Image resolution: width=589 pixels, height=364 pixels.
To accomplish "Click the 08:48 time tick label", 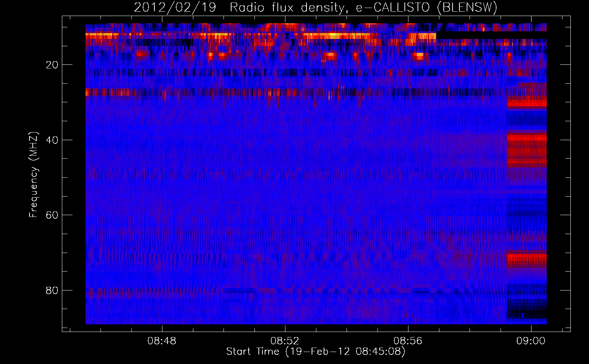I will pos(162,341).
